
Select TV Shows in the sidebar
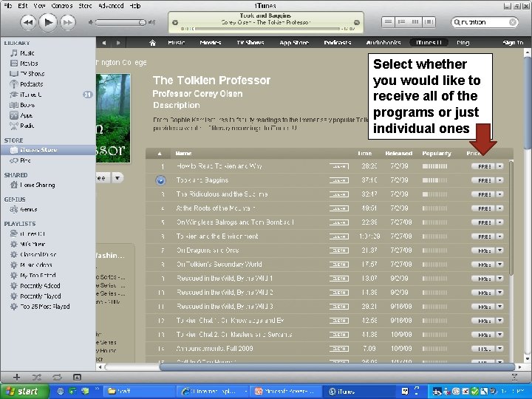coord(32,74)
